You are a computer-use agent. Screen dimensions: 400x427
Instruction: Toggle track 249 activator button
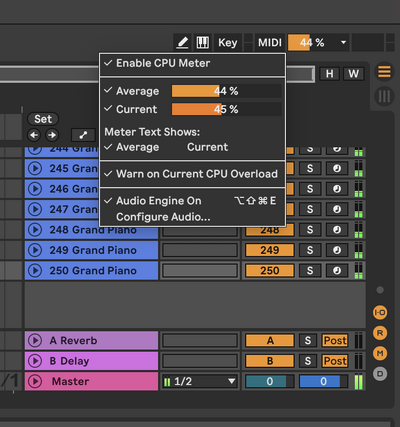270,250
